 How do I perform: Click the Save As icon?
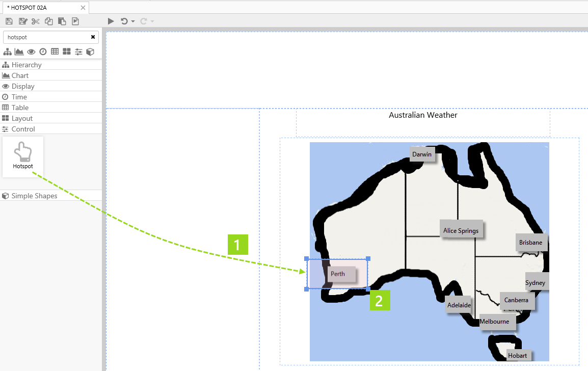(x=22, y=21)
